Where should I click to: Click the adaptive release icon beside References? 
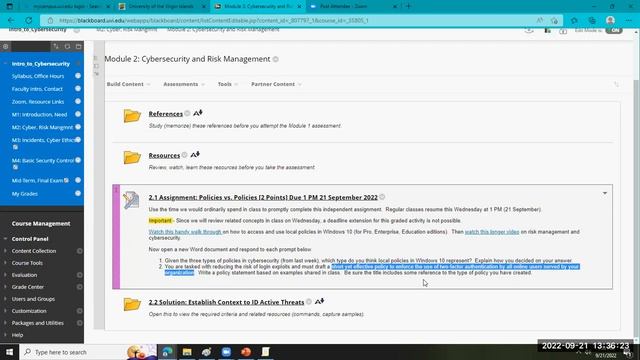pos(198,113)
